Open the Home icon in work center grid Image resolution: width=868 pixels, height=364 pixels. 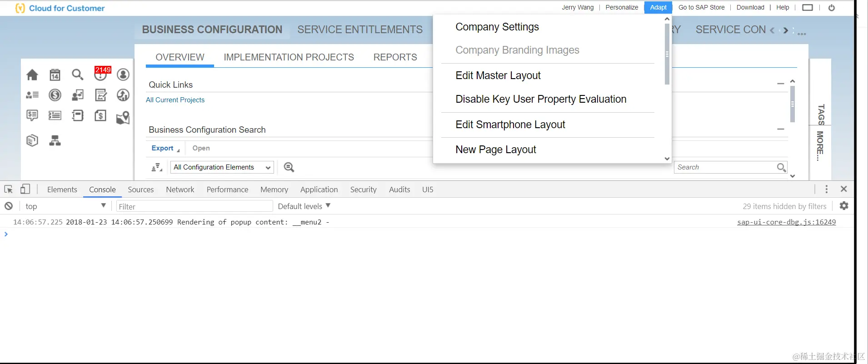[32, 75]
